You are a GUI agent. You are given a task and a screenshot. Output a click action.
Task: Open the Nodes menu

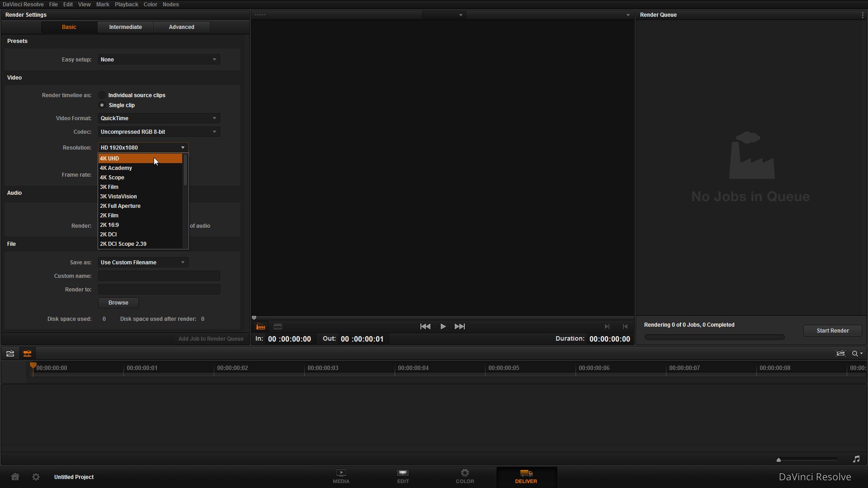170,5
